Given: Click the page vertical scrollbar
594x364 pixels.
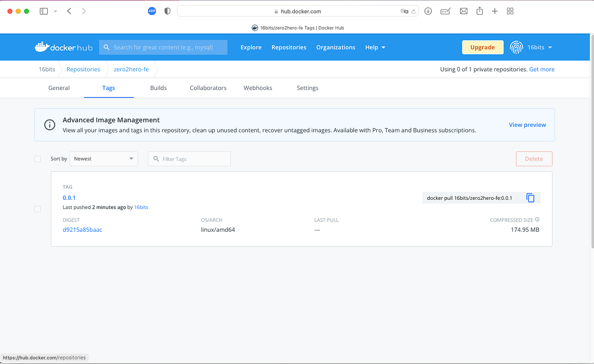Looking at the screenshot, I should point(591,142).
